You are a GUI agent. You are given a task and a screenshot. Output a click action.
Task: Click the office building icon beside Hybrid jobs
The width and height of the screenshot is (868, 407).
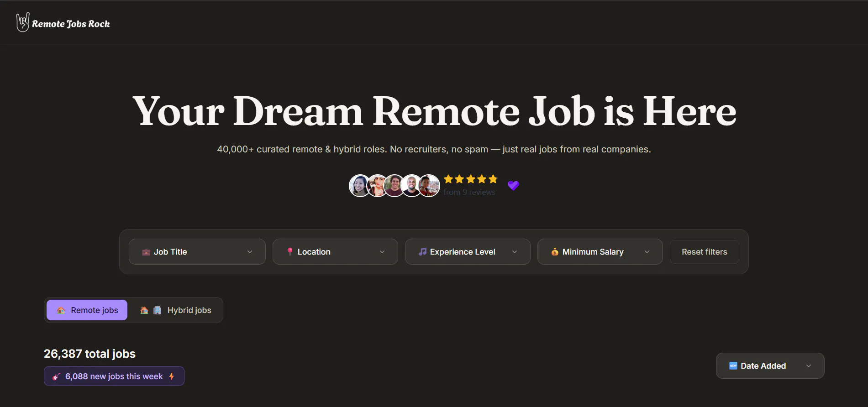click(x=158, y=310)
